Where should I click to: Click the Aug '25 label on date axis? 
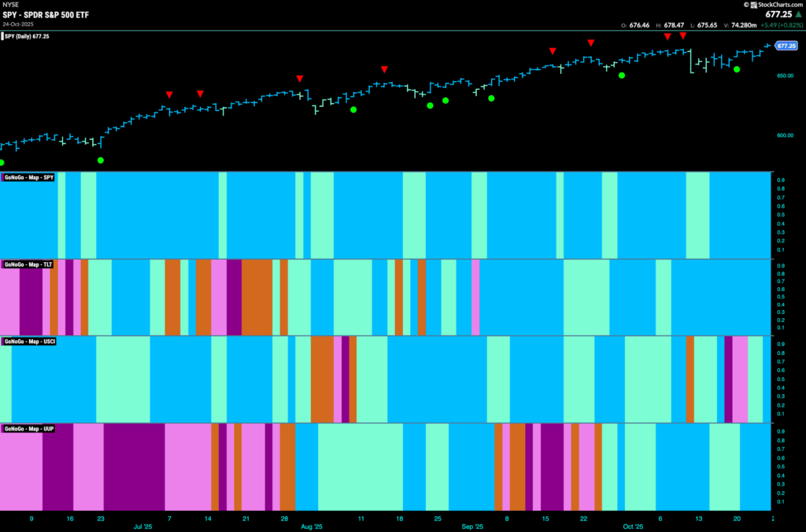tap(312, 526)
